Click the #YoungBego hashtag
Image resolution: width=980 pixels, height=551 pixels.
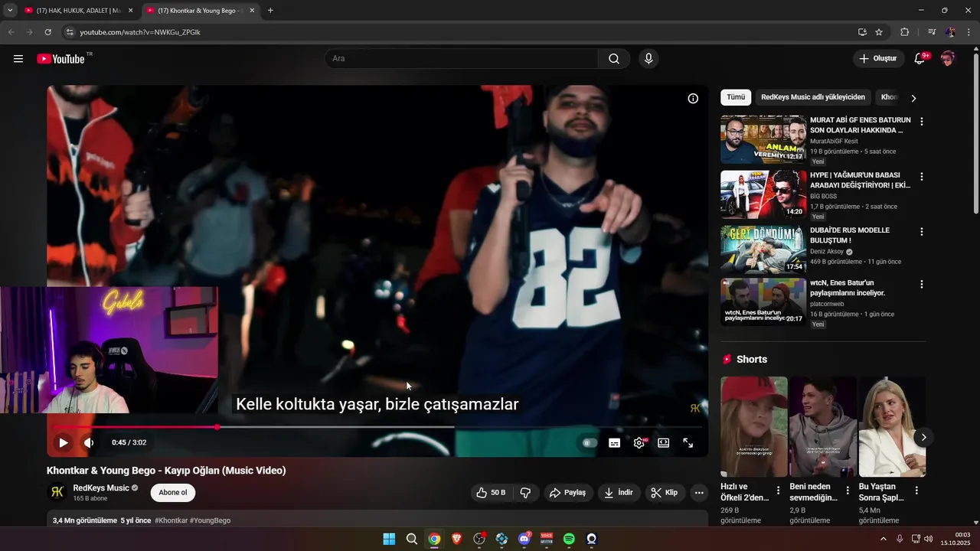(210, 520)
